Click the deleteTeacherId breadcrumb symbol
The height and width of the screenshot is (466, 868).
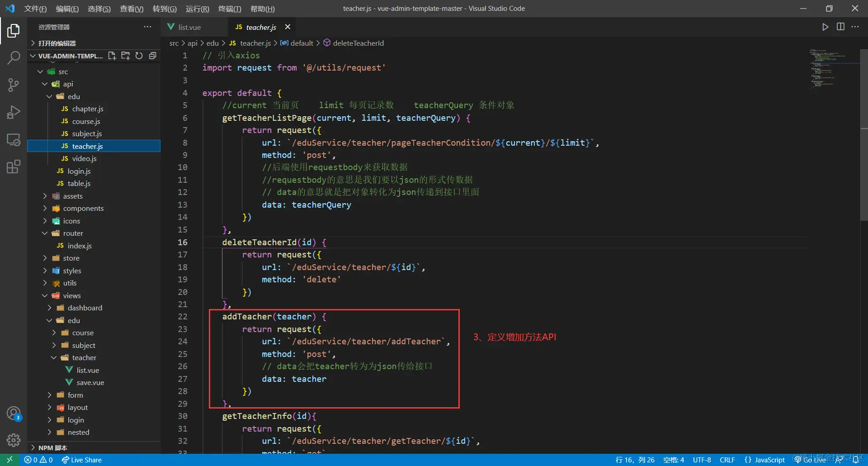(358, 43)
